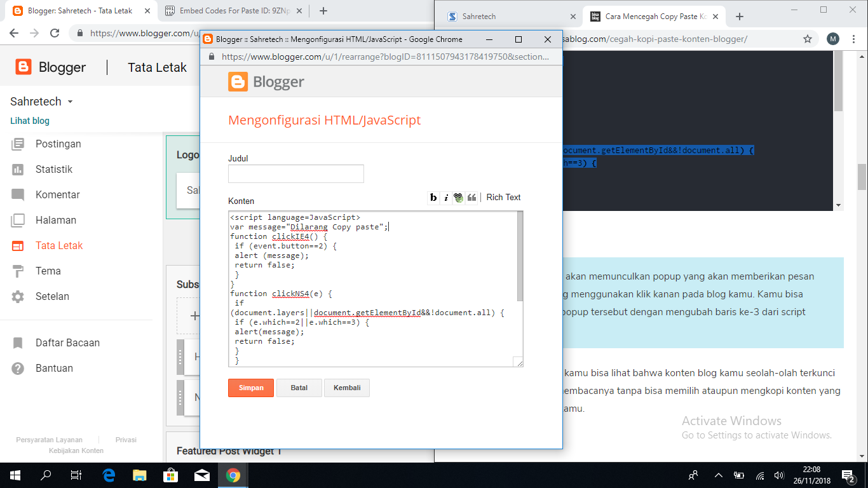The width and height of the screenshot is (868, 488).
Task: Insert a blockquote in the Konten editor
Action: click(471, 198)
